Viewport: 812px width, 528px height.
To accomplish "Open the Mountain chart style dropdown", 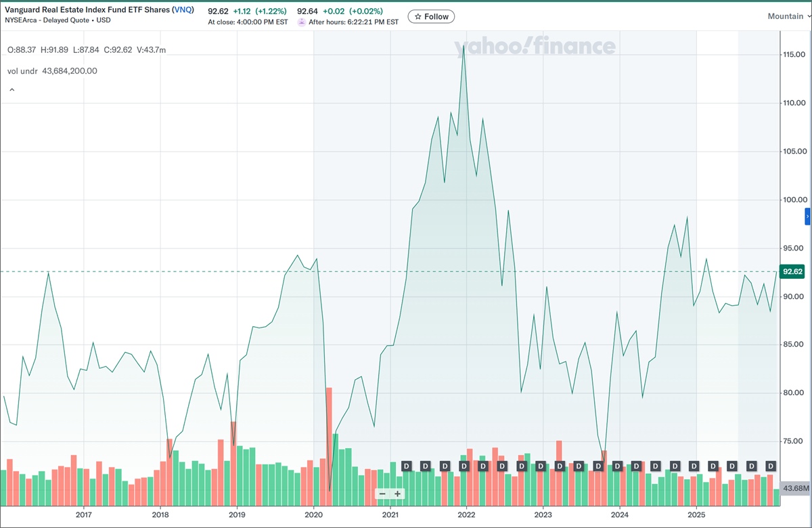I will pyautogui.click(x=784, y=16).
